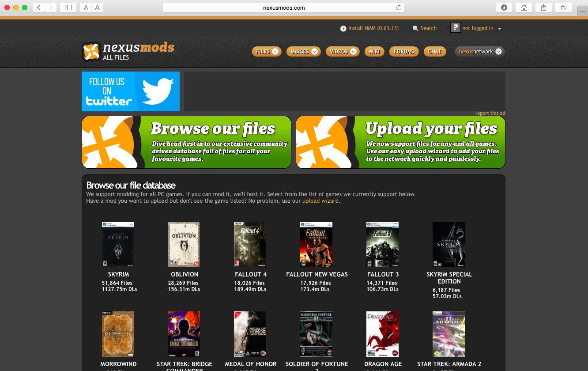This screenshot has height=371, width=588.
Task: Click the SKYRIM SPECIAL EDITION title
Action: tap(449, 278)
